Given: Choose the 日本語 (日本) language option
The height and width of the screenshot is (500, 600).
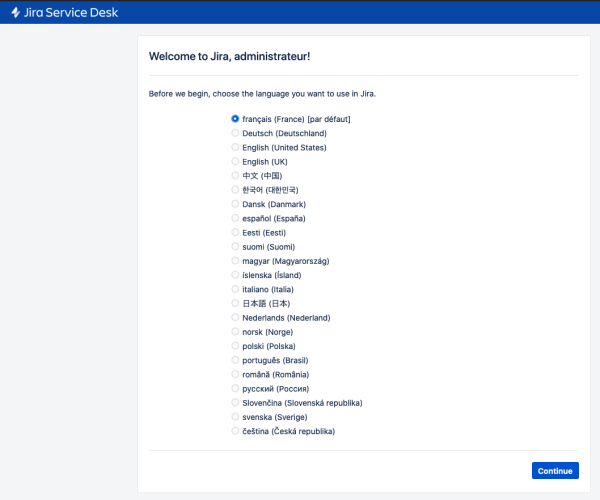Looking at the screenshot, I should [235, 303].
